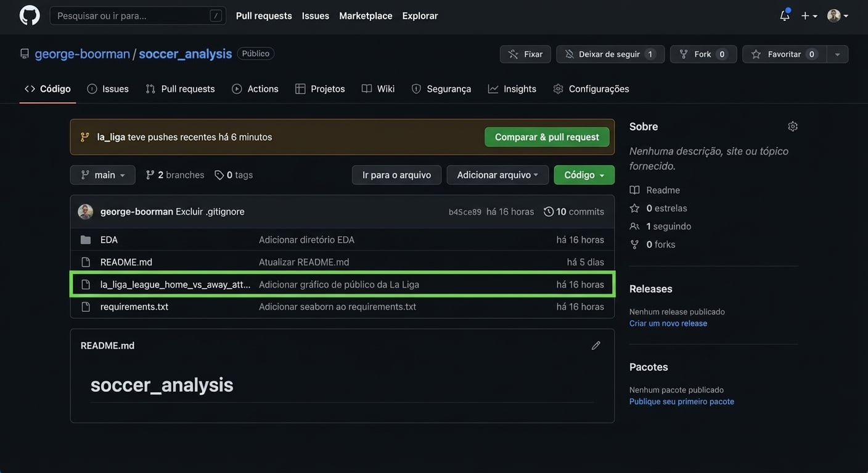The image size is (868, 473).
Task: Open the Issues repository tab
Action: point(108,89)
